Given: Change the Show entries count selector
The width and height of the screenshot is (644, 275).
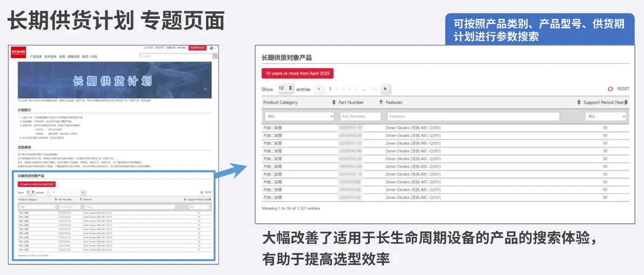Looking at the screenshot, I should 284,88.
